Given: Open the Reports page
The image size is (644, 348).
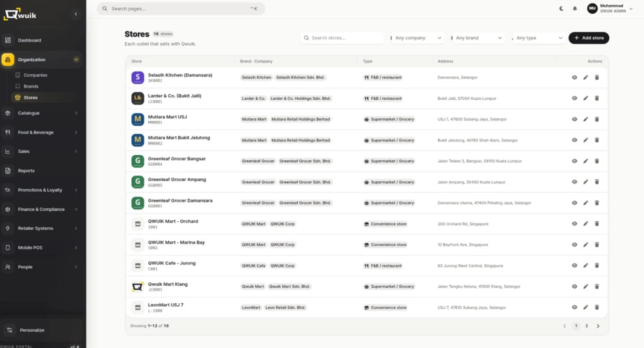Looking at the screenshot, I should pyautogui.click(x=42, y=171).
